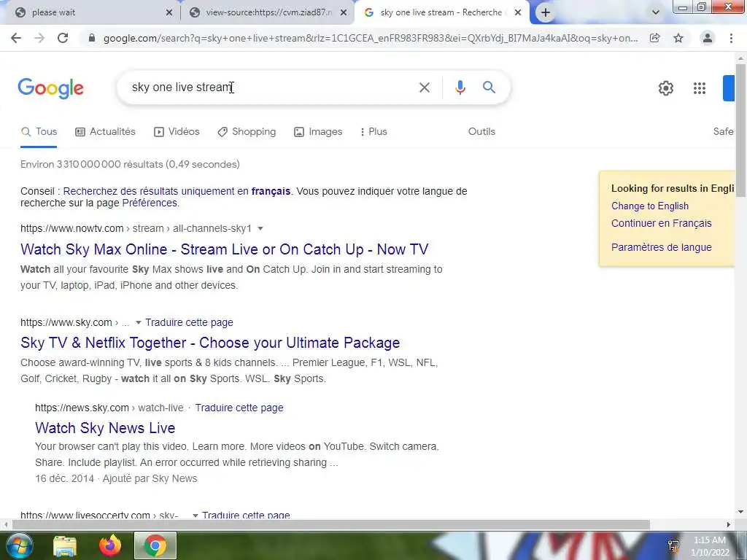Open the tab search dropdown
747x560 pixels.
point(656,13)
